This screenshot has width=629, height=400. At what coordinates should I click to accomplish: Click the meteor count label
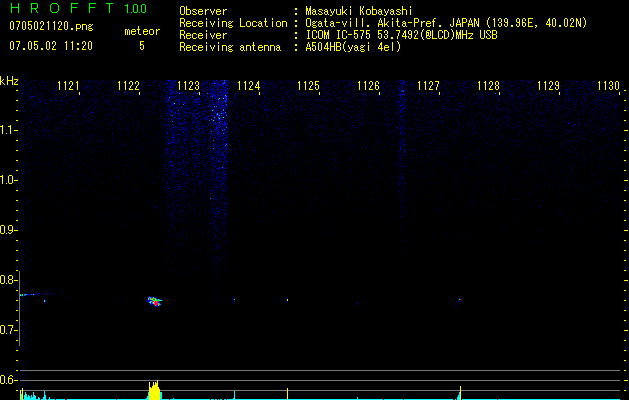[x=142, y=31]
